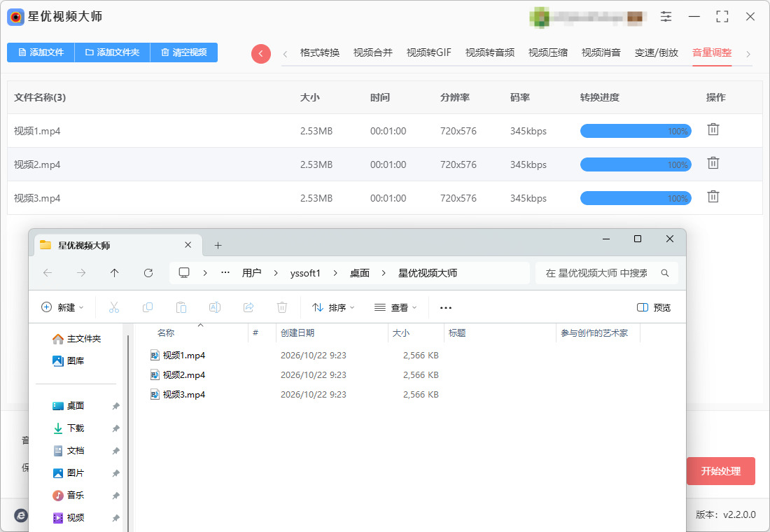
Task: Click the progress bar for 视频3.mp4
Action: tap(636, 199)
